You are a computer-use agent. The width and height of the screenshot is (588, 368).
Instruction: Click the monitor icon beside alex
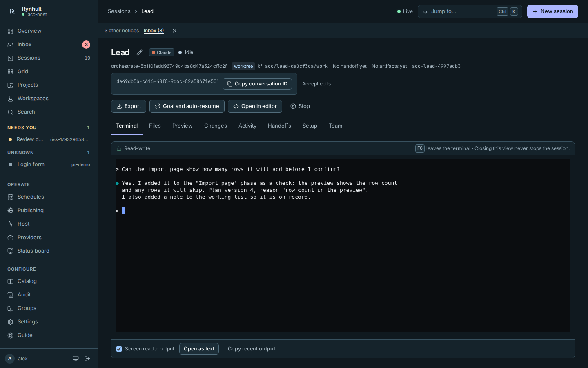pos(76,359)
